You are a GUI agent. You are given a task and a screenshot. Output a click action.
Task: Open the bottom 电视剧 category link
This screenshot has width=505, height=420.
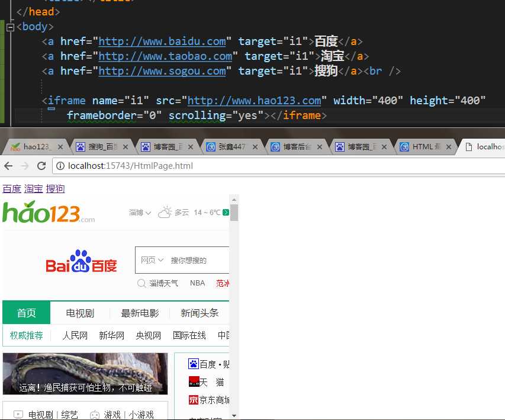[x=41, y=415]
